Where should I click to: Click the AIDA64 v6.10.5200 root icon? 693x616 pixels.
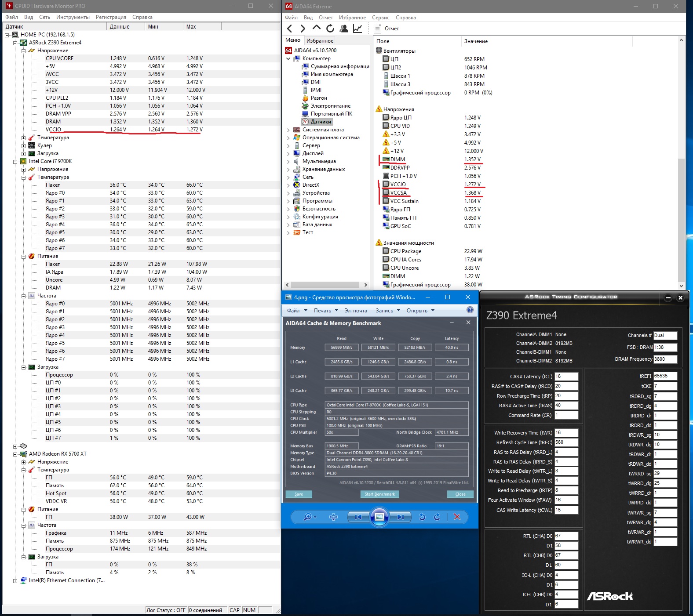(288, 51)
